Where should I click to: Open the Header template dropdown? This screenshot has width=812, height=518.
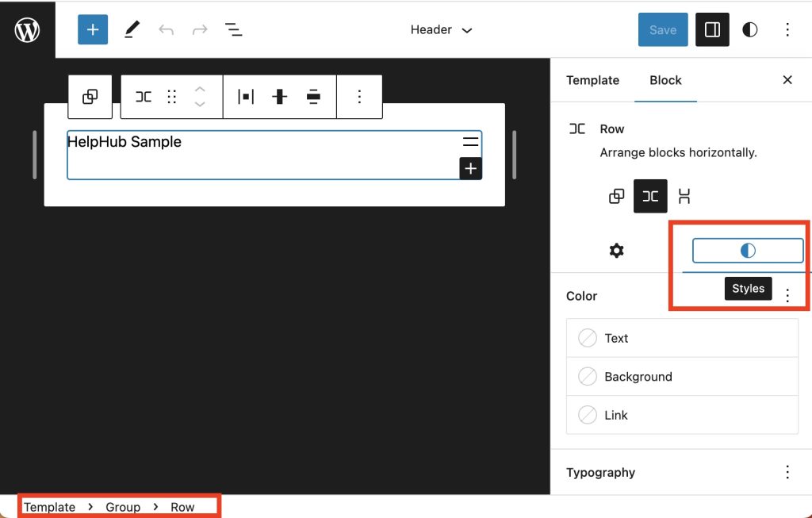[x=441, y=29]
